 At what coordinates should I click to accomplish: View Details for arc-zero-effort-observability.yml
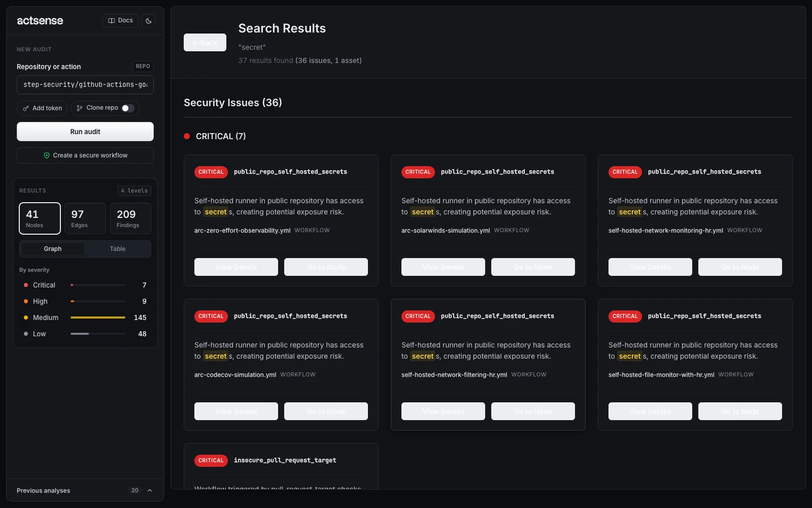[236, 267]
